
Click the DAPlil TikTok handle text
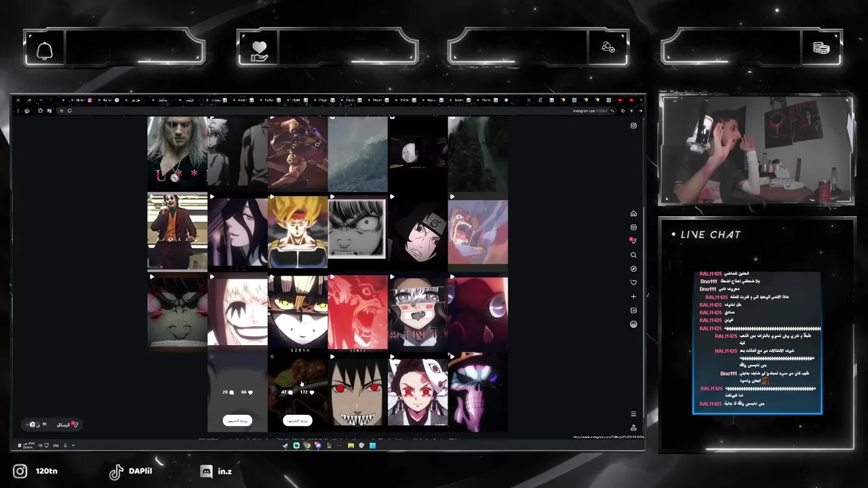pos(140,471)
